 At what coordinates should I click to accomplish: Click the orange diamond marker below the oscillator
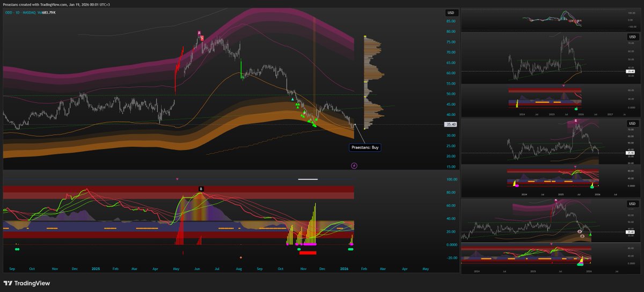click(240, 258)
